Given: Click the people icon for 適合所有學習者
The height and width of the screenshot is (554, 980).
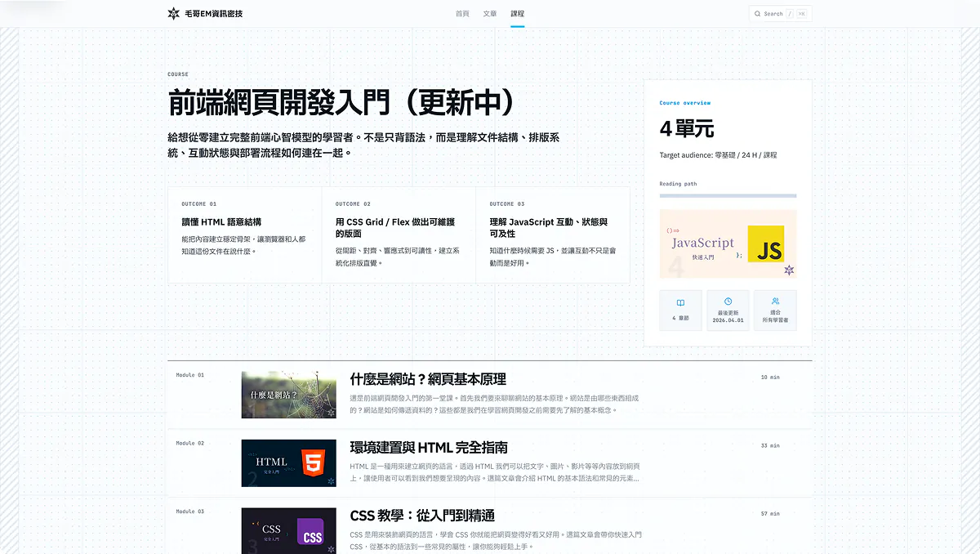Looking at the screenshot, I should coord(775,302).
